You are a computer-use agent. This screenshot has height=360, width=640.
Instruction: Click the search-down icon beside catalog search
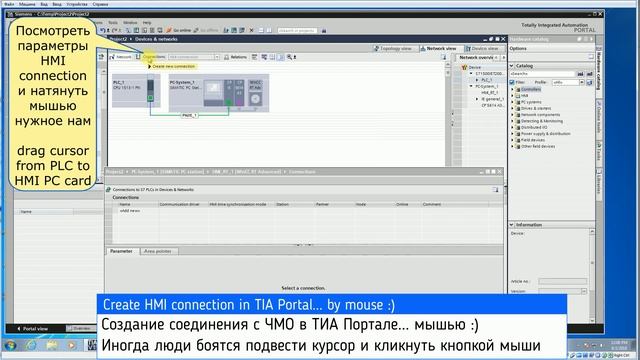(580, 74)
